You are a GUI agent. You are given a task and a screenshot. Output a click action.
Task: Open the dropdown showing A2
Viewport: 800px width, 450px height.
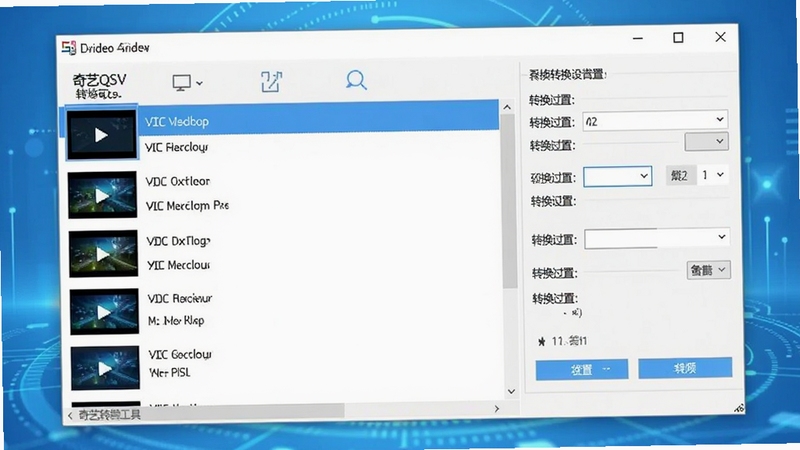pyautogui.click(x=655, y=120)
